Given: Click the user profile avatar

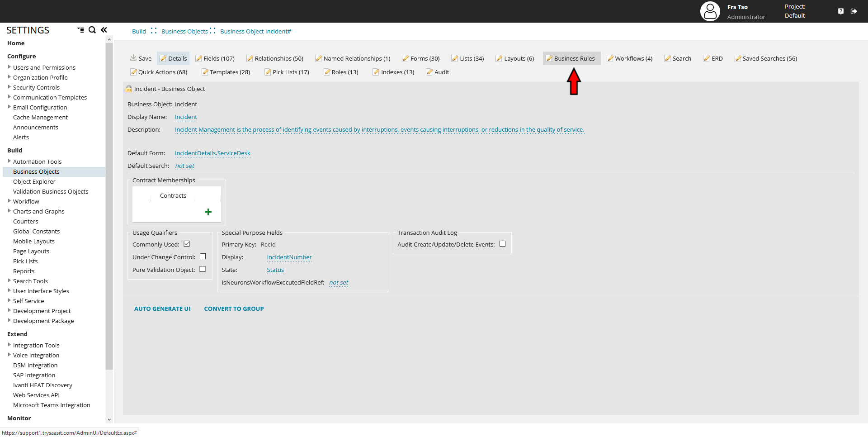Looking at the screenshot, I should [710, 11].
